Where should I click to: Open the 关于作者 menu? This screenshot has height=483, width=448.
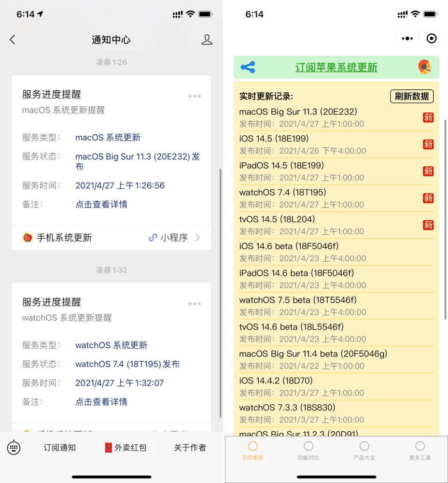[x=190, y=448]
